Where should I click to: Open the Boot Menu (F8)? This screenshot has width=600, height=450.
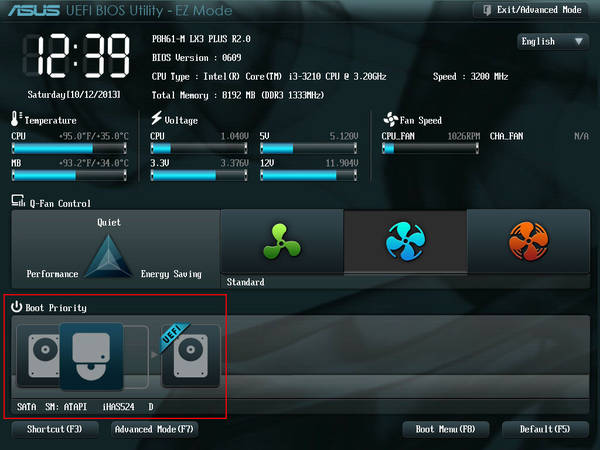445,429
